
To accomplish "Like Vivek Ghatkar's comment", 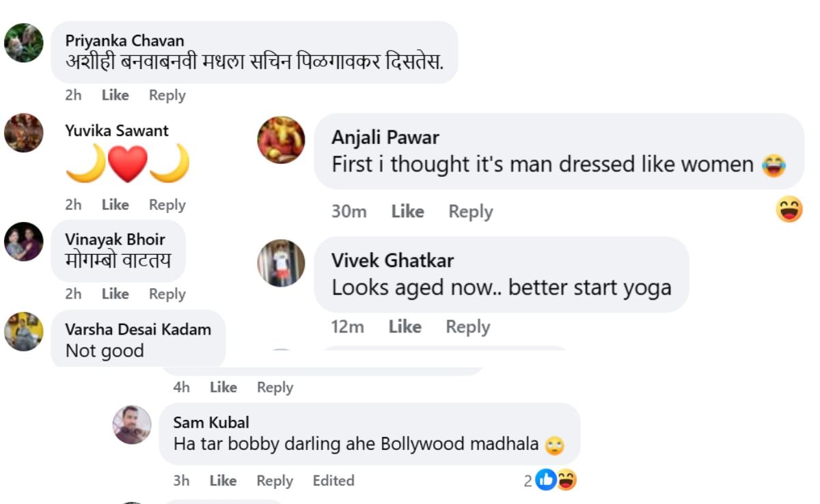I will (406, 326).
